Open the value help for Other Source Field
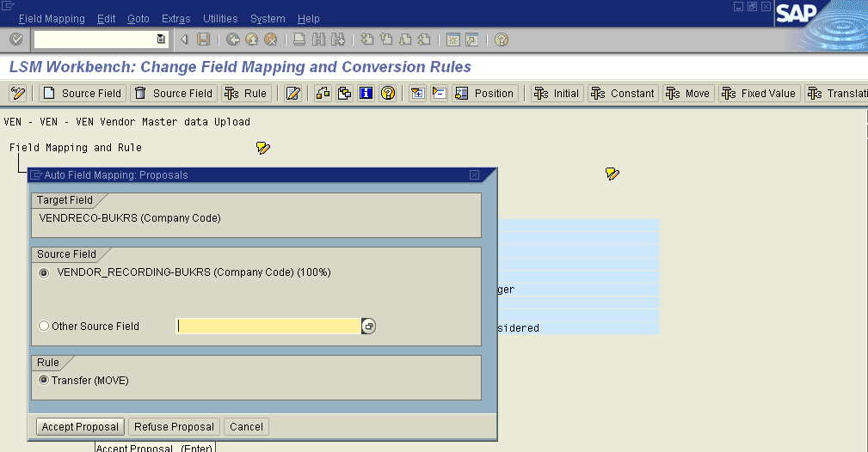 click(x=369, y=327)
